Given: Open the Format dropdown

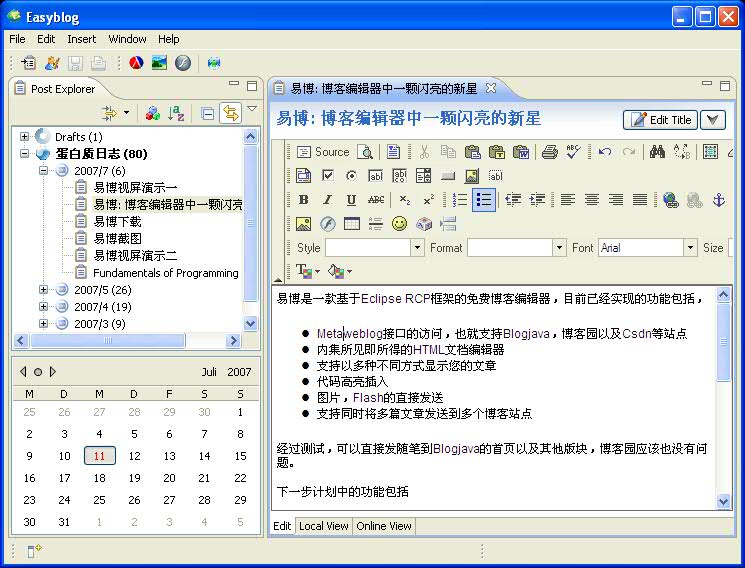Looking at the screenshot, I should 559,248.
